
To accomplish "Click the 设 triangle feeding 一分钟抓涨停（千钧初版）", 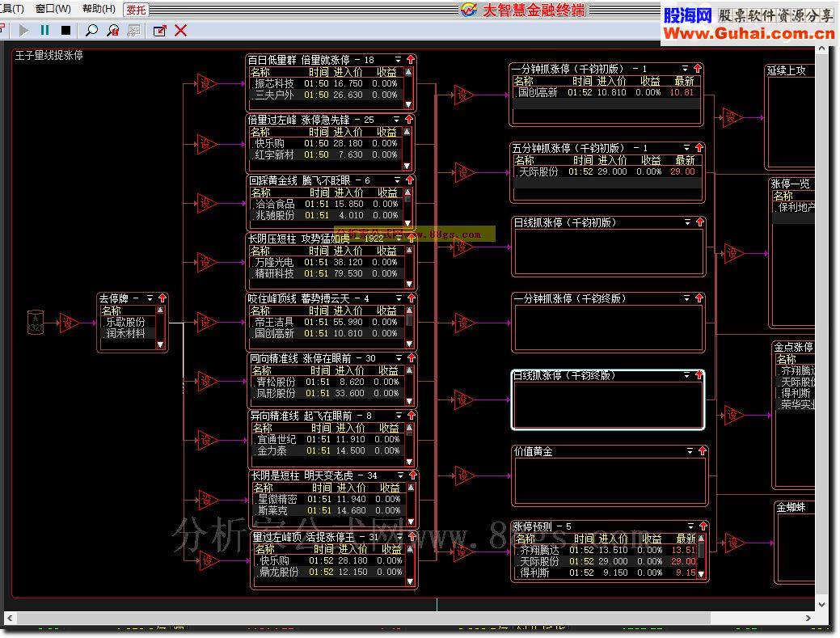I will click(x=463, y=95).
